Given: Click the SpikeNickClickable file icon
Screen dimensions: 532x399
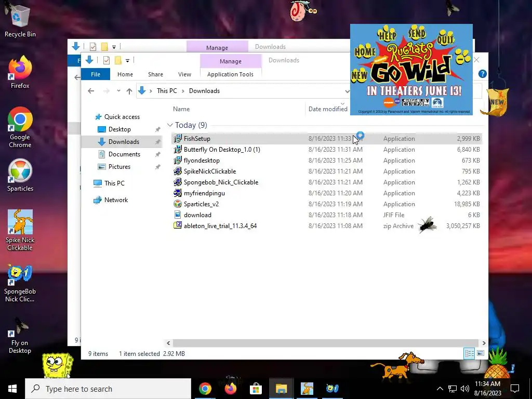Looking at the screenshot, I should 178,171.
